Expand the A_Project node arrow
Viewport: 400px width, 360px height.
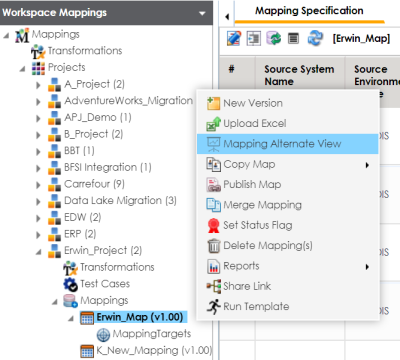coord(38,85)
